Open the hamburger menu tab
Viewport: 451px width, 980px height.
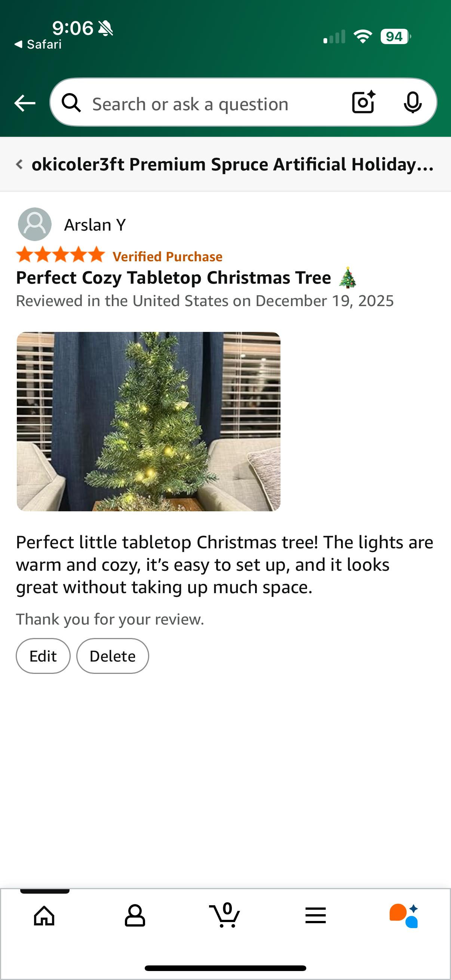316,915
